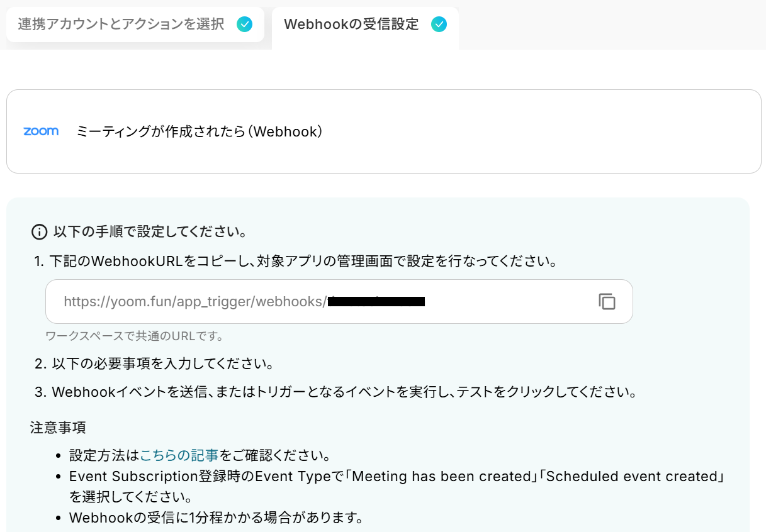Copy the Webhook URL with the copy icon
This screenshot has width=766, height=532.
(607, 302)
